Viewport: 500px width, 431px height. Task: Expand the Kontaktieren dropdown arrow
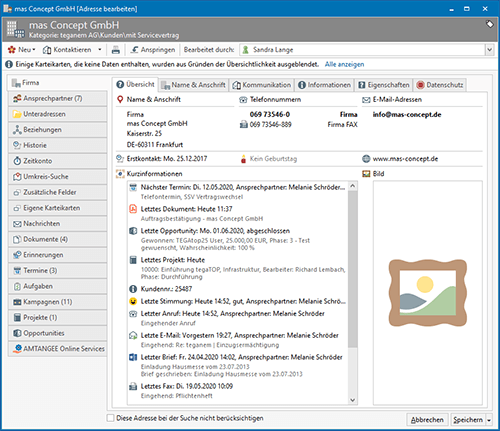tap(100, 50)
